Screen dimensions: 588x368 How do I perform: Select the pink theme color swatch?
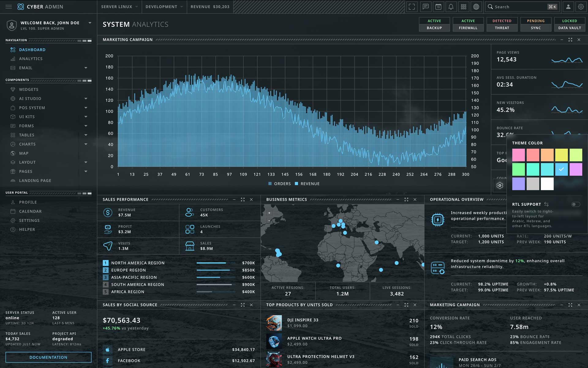518,155
